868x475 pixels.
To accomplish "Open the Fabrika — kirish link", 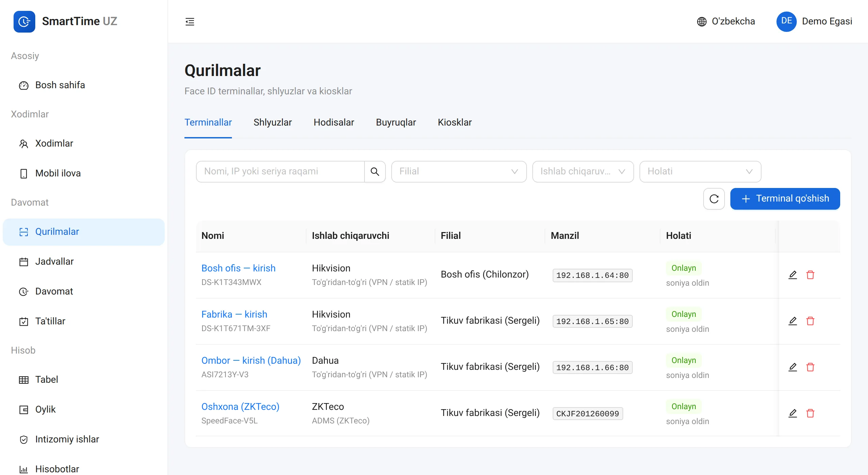I will (234, 315).
